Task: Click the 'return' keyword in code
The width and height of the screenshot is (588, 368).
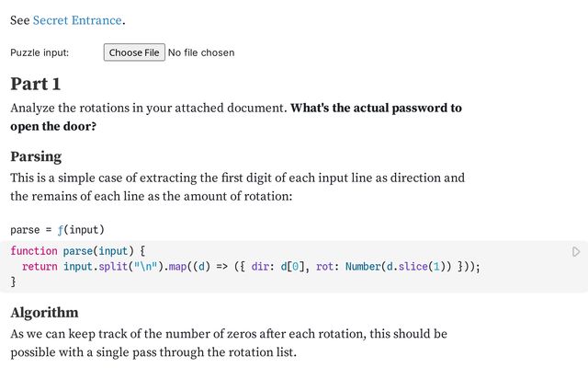Action: [40, 267]
